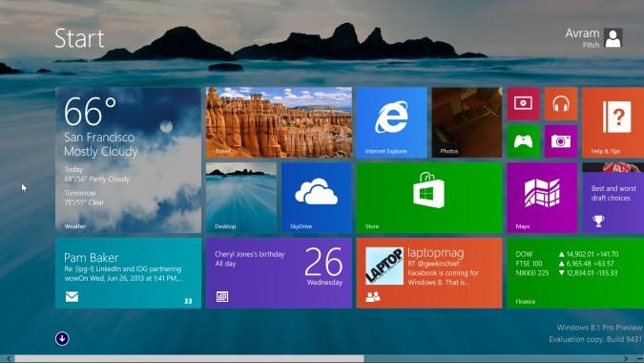Open the Video tile with screen icon
Screen dimensions: 644x363
[523, 103]
